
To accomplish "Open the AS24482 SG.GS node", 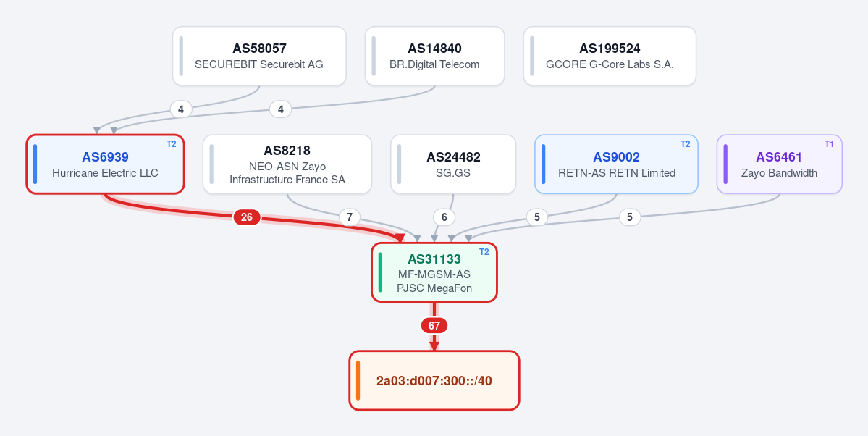I will point(453,164).
